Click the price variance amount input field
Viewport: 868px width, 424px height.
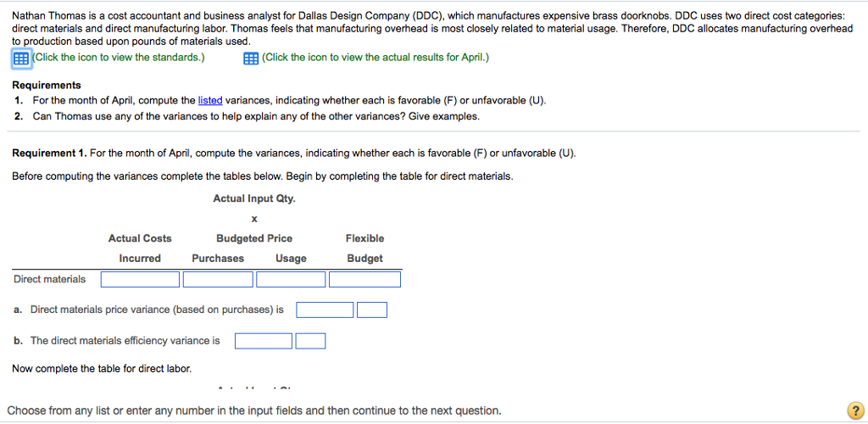(325, 310)
